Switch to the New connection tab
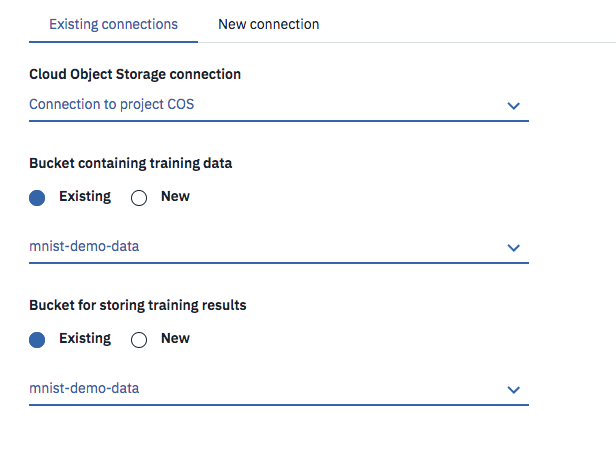This screenshot has height=460, width=616. (269, 24)
